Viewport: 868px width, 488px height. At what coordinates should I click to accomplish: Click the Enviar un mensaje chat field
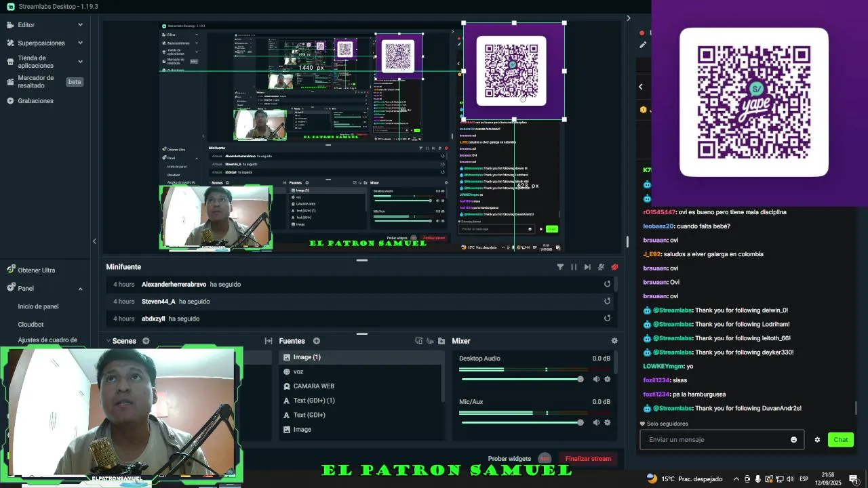(x=722, y=440)
